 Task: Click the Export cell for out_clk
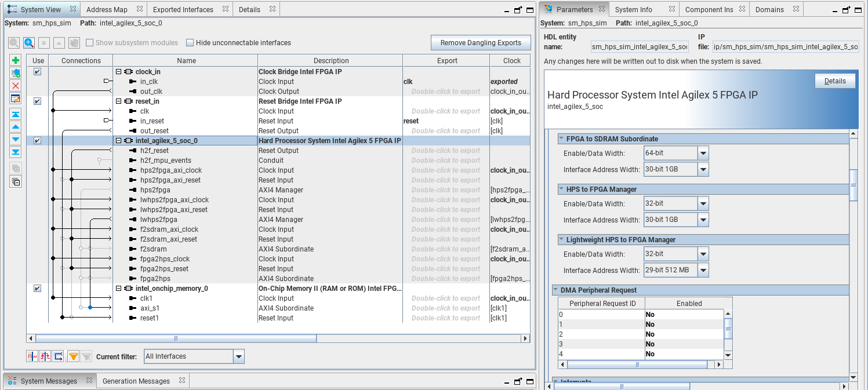click(446, 92)
